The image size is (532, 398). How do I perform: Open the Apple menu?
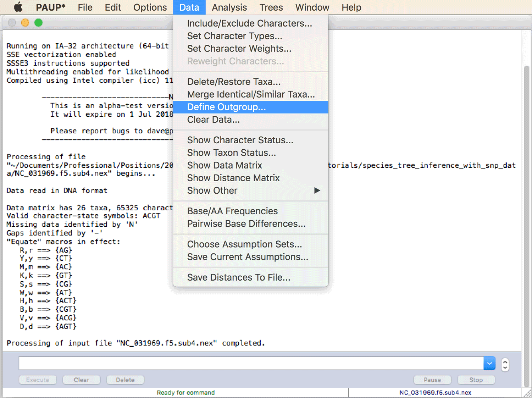(18, 7)
